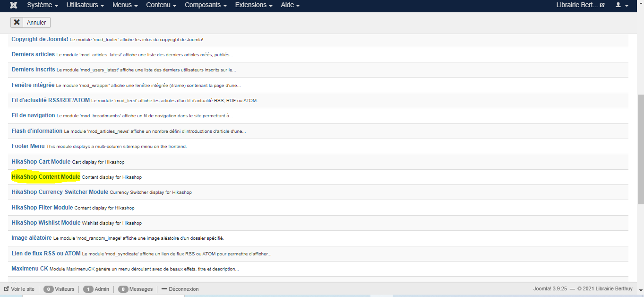Click the Voir le site external icon
This screenshot has width=644, height=297.
7,289
